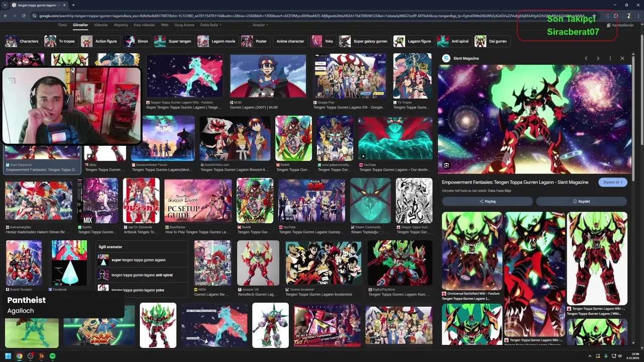Open the Anime-Inceleme review thumbnail
Viewport: 644px width, 362px height.
pos(324,263)
